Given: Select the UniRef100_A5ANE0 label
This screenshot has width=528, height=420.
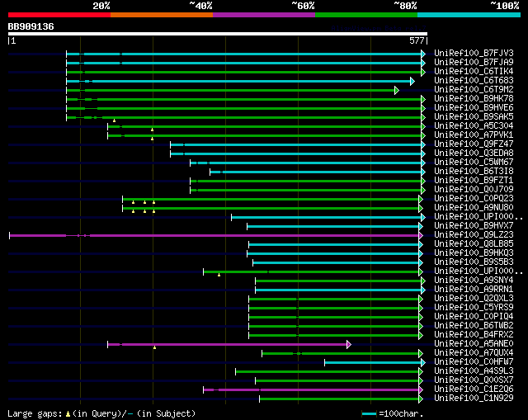Looking at the screenshot, I should tap(474, 344).
